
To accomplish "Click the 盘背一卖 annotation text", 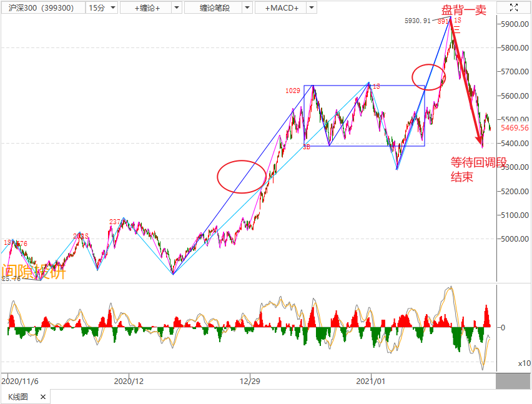I will coord(463,11).
